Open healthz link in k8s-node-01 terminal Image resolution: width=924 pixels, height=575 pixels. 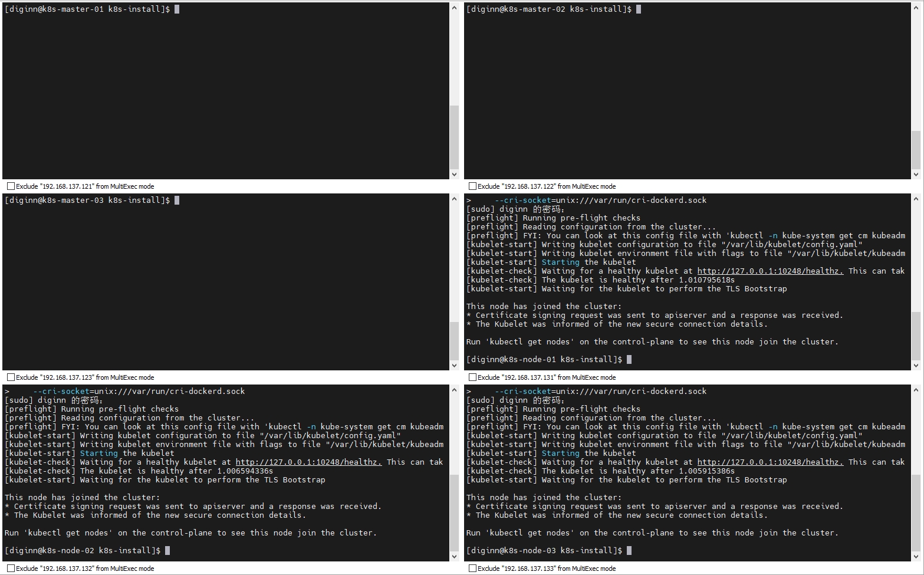[770, 271]
